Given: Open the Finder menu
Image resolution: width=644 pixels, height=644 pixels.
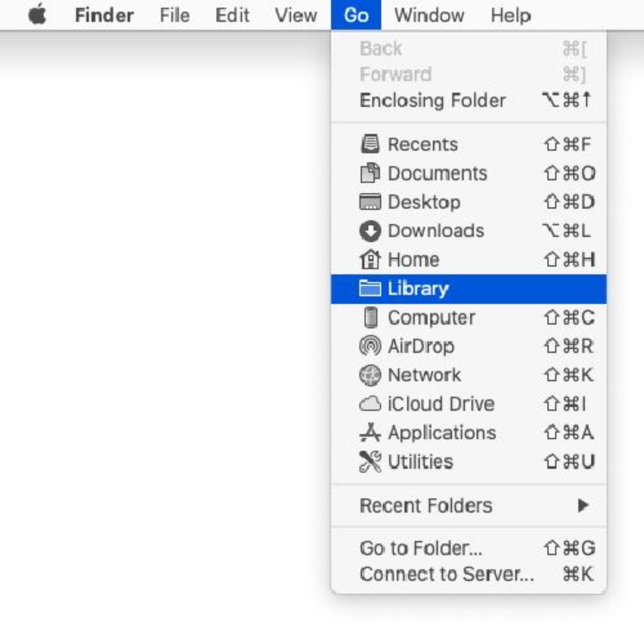Looking at the screenshot, I should [x=104, y=15].
